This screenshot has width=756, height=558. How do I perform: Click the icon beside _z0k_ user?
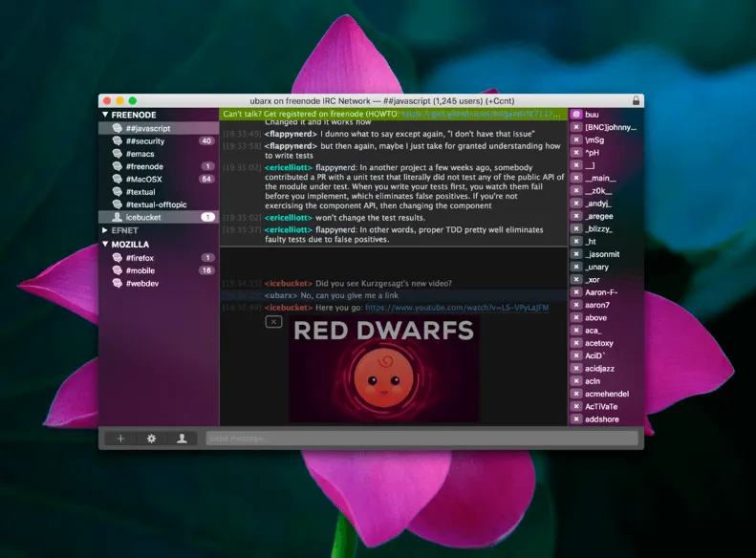[576, 190]
